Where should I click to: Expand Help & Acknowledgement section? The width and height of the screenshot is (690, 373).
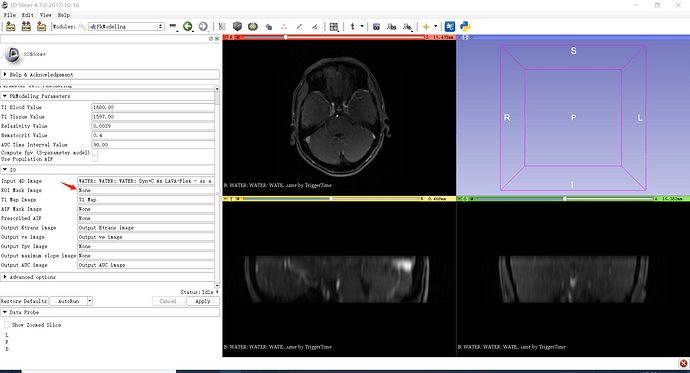110,75
